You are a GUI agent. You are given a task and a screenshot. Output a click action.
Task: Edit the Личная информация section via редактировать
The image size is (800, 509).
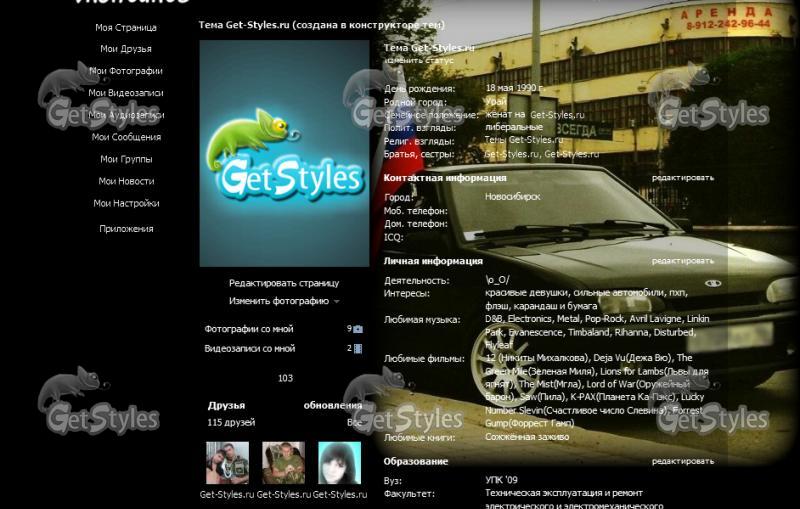(x=683, y=261)
